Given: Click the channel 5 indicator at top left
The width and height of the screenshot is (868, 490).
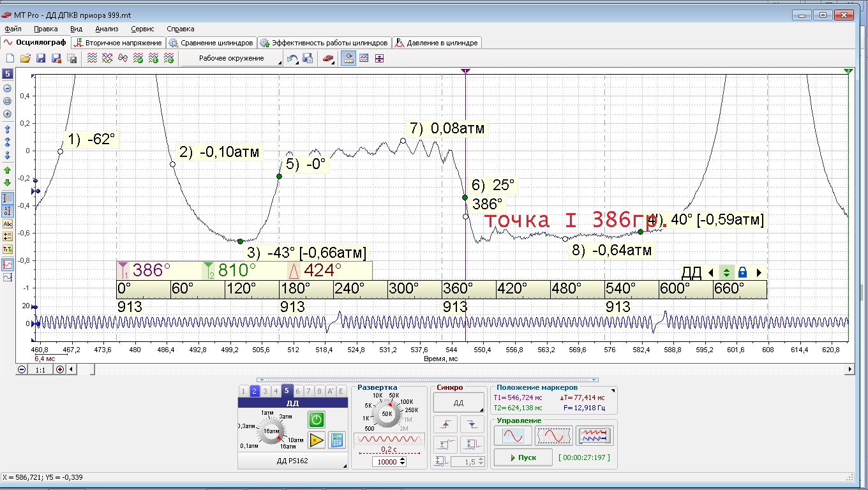Looking at the screenshot, I should (x=8, y=74).
